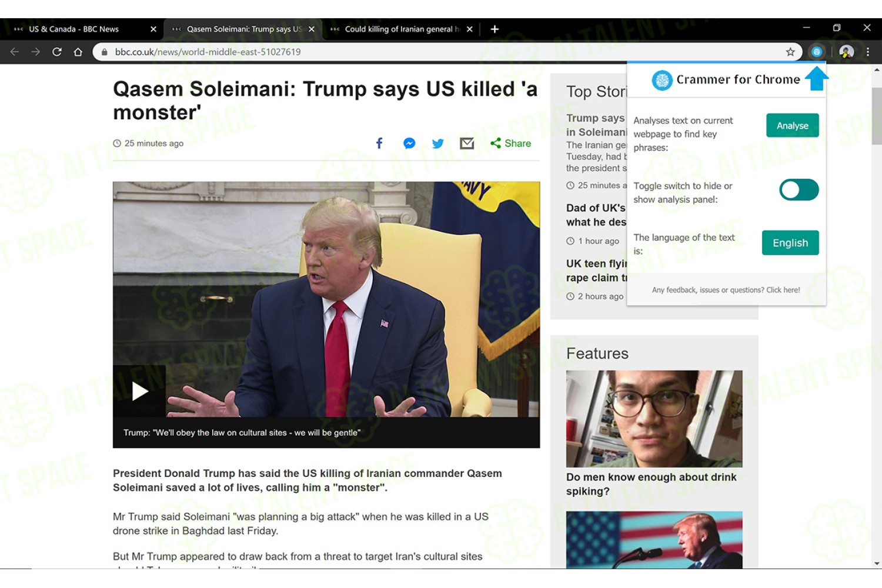882x588 pixels.
Task: Switch to Could killing of Iranian general tab
Action: click(x=402, y=29)
